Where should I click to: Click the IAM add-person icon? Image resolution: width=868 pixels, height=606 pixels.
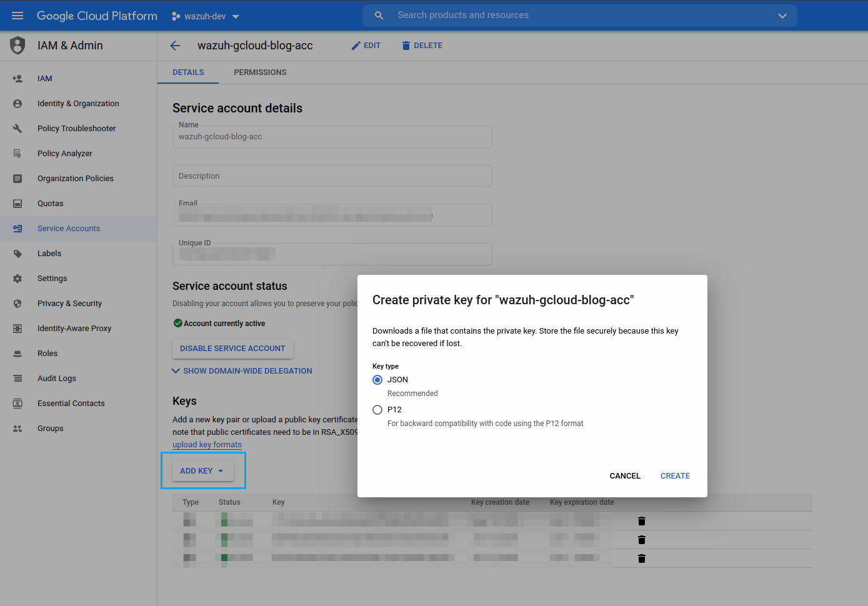coord(17,79)
